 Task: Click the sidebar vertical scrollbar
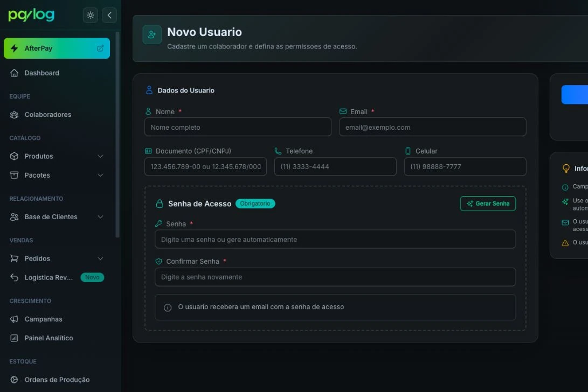(x=117, y=135)
